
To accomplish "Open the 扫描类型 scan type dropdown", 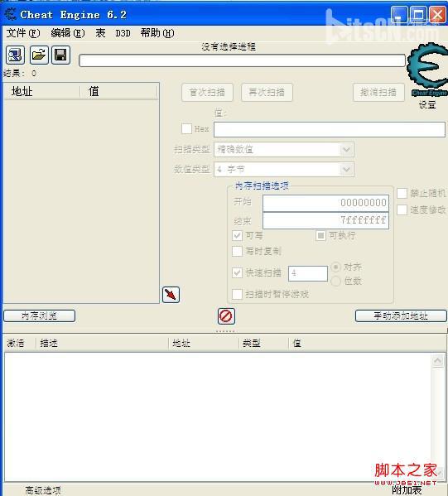I will (284, 150).
